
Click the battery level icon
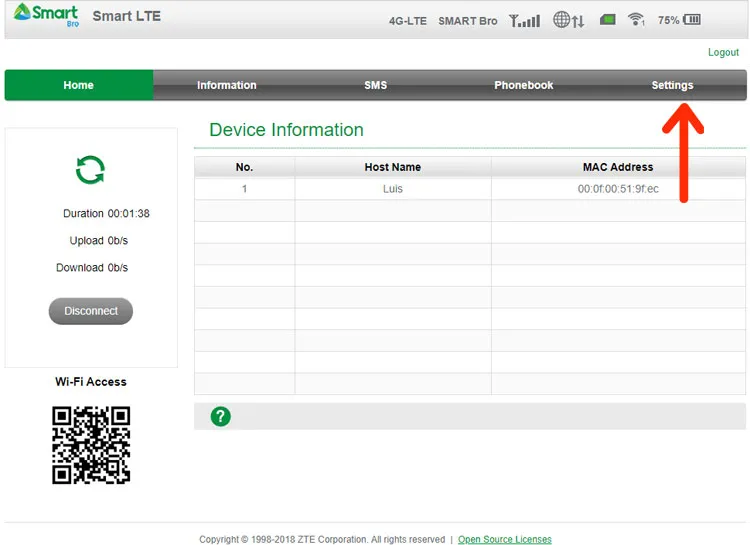point(692,20)
